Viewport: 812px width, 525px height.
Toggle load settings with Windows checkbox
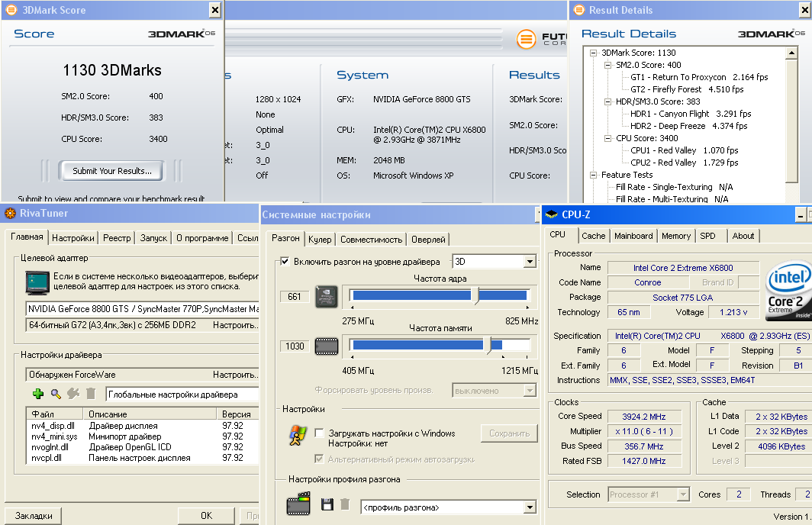(x=320, y=433)
